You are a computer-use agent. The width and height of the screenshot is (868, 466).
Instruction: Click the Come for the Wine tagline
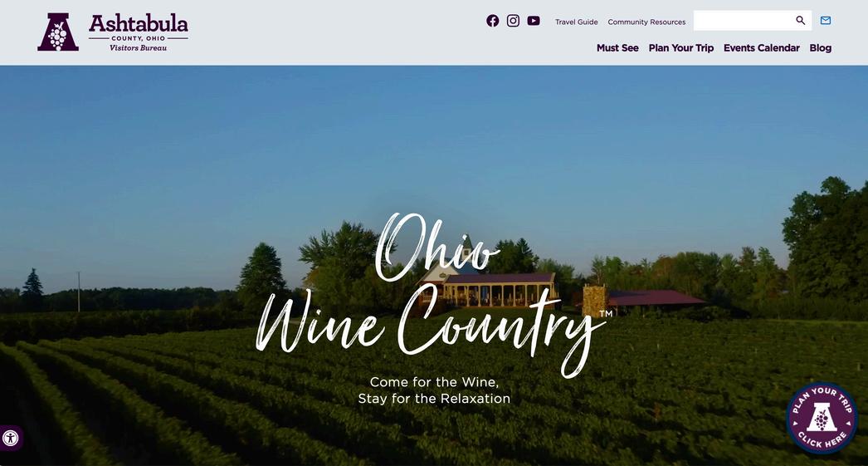[434, 390]
